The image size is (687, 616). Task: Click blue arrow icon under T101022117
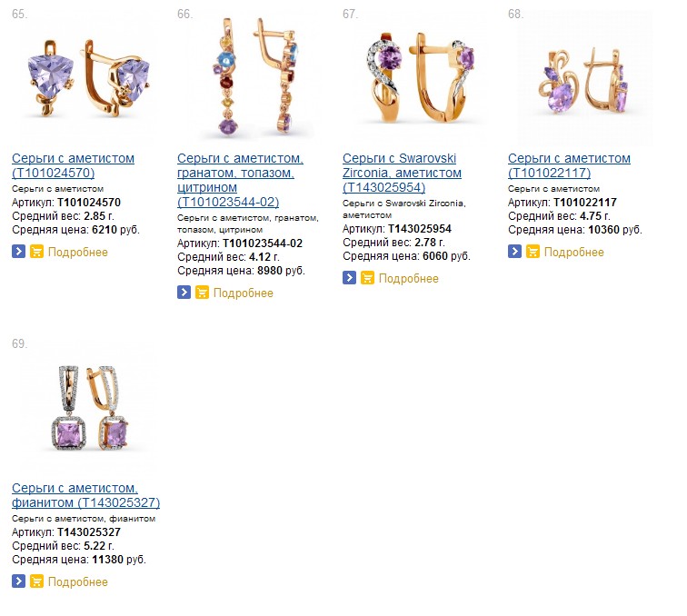click(515, 252)
